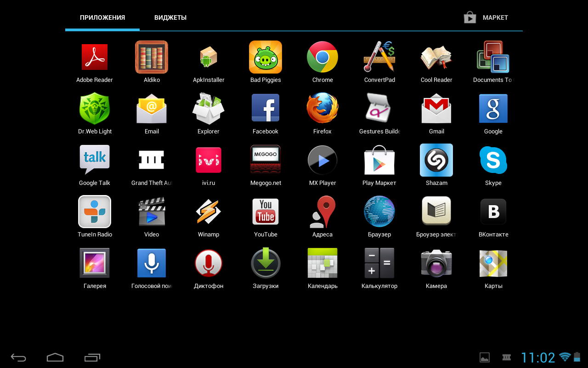Image resolution: width=588 pixels, height=368 pixels.
Task: Launch Documents To Go app
Action: [x=493, y=57]
